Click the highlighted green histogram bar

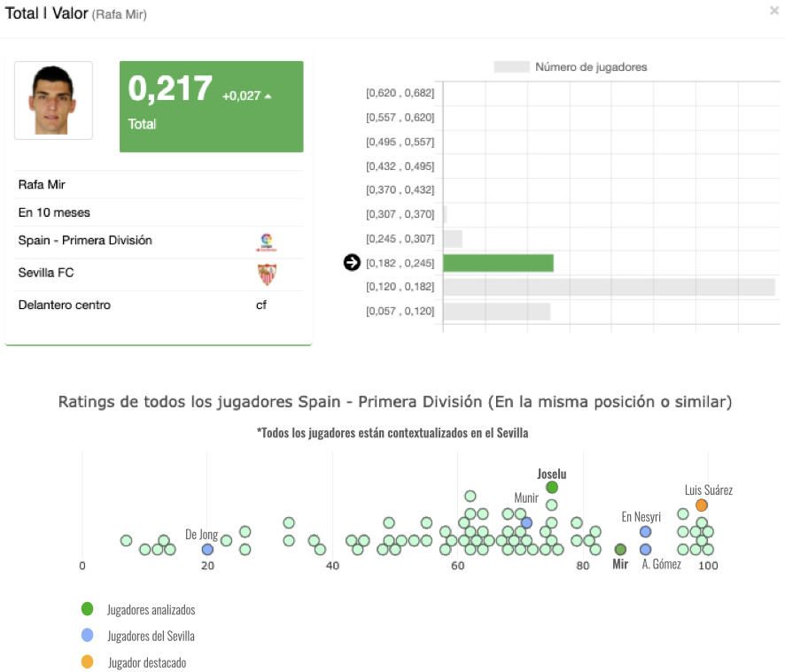[x=498, y=263]
